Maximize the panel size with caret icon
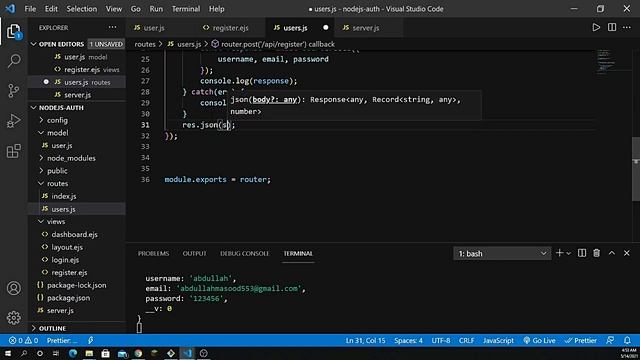The image size is (640, 360). (611, 253)
